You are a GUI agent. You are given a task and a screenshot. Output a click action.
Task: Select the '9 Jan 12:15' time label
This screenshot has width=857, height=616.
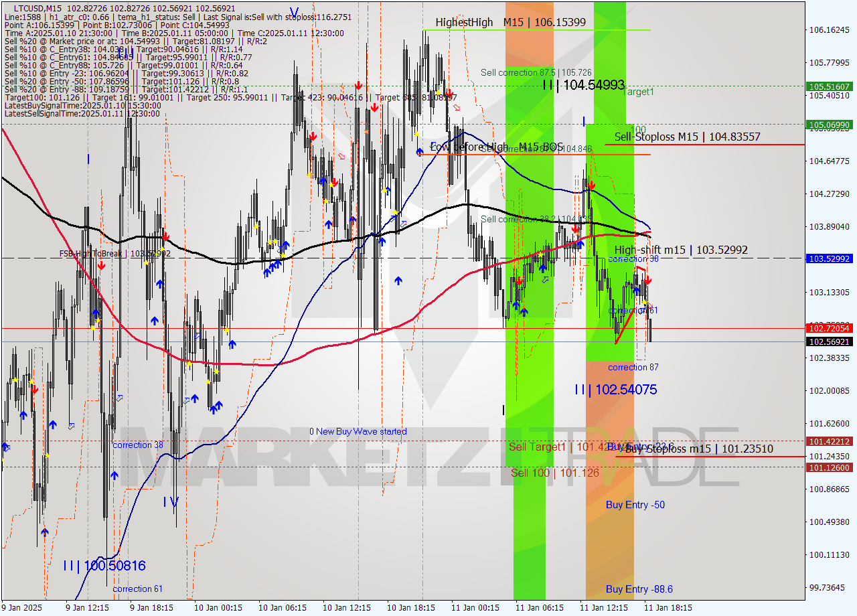pyautogui.click(x=87, y=608)
